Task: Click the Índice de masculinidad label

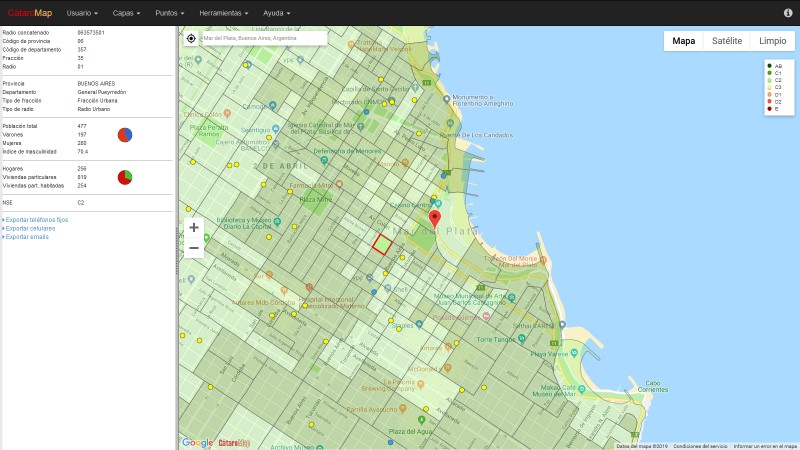Action: [x=29, y=152]
